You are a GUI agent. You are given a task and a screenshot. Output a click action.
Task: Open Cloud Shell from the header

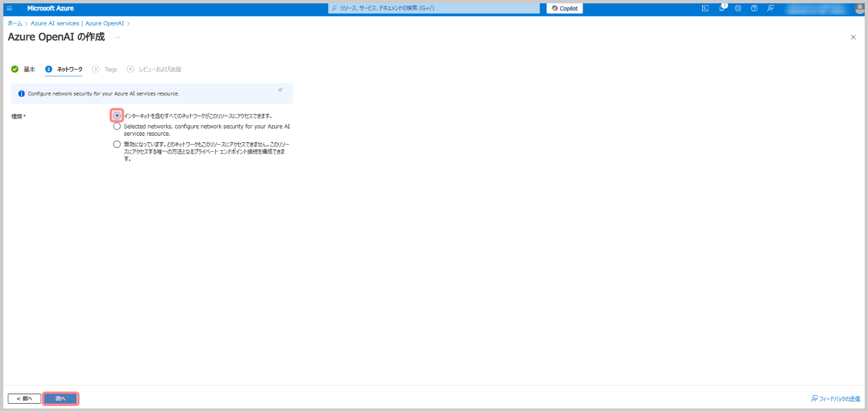point(705,8)
